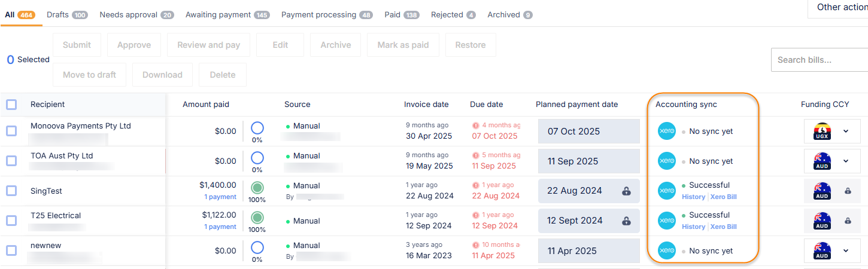Image resolution: width=868 pixels, height=269 pixels.
Task: Click the Xero icon in SingTest row
Action: coord(667,191)
